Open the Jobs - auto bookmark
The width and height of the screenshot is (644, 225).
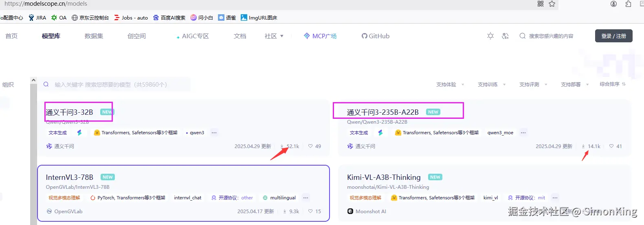pos(131,17)
